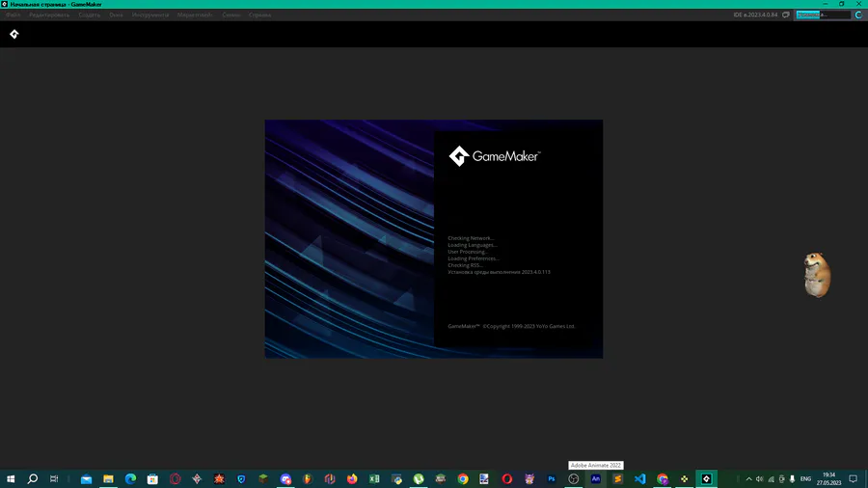
Task: Open the Схемы menu
Action: coord(231,14)
